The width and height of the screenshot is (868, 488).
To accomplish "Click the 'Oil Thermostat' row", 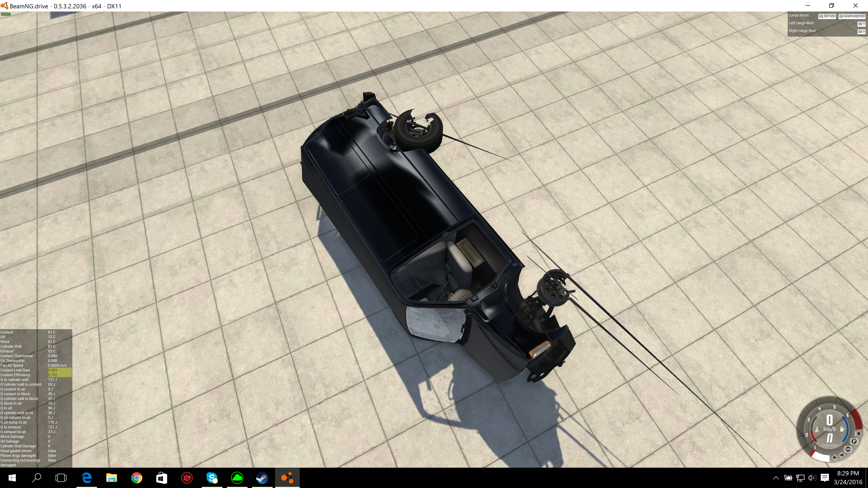I will point(36,360).
